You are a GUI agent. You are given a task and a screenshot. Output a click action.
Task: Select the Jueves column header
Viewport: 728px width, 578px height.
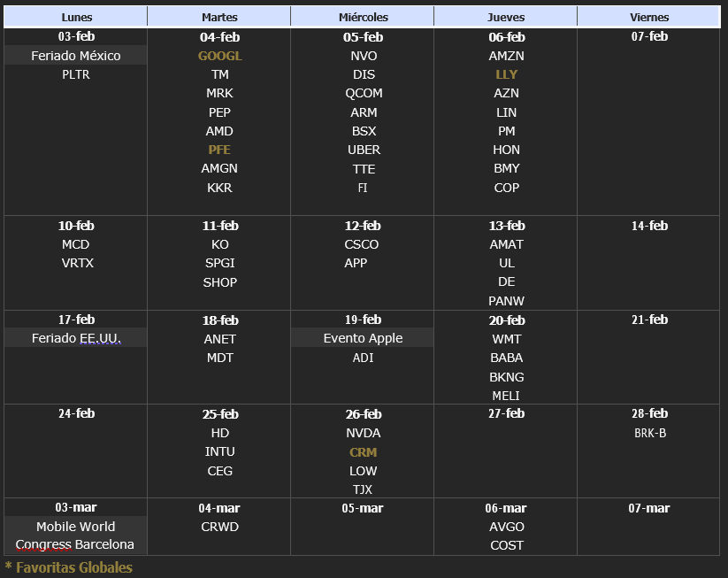point(506,17)
